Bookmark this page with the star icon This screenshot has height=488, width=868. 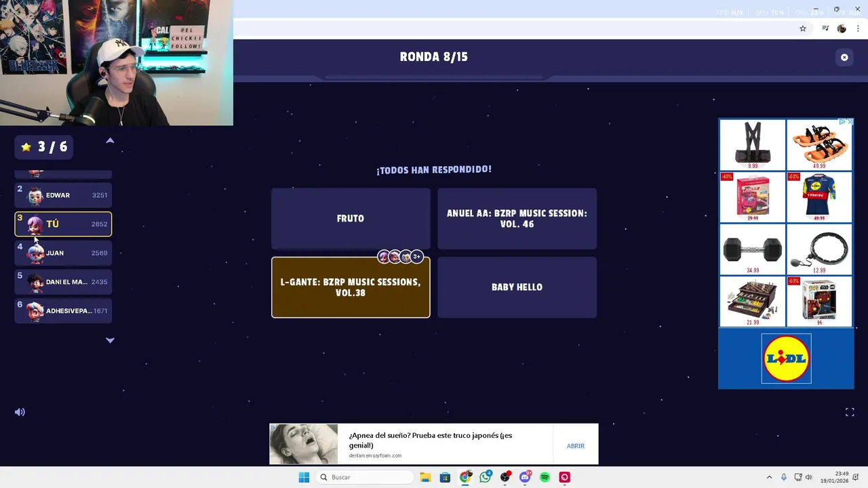point(803,28)
